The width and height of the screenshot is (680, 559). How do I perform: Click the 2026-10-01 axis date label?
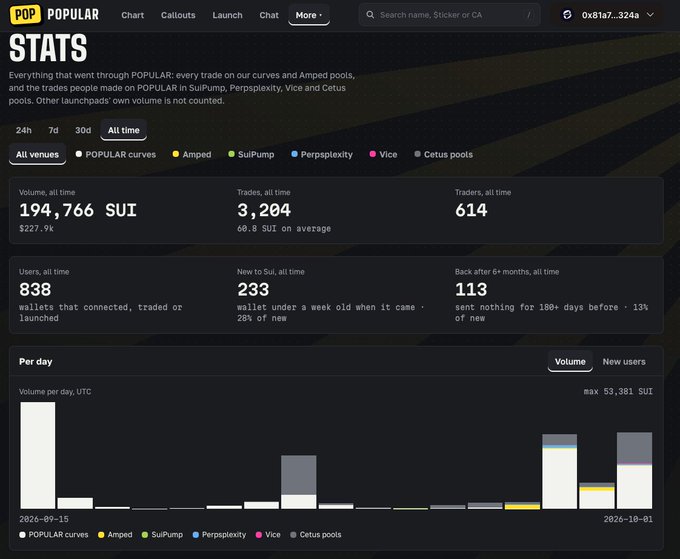[628, 519]
